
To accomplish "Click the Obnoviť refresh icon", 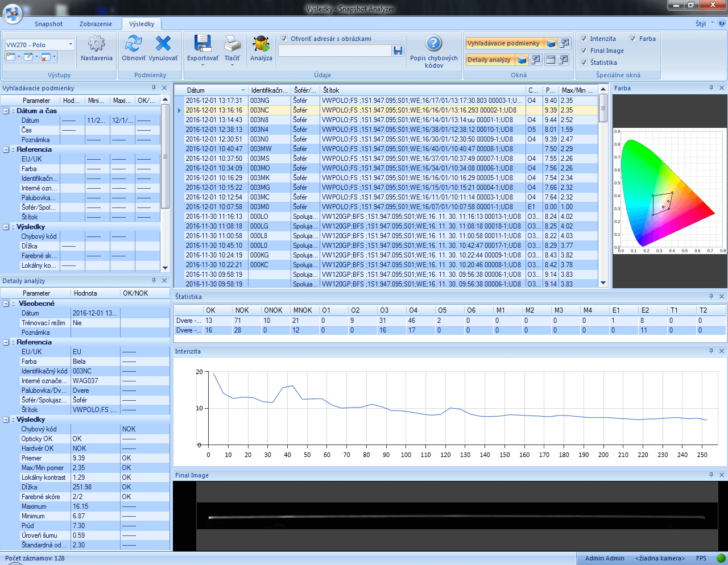I will click(134, 44).
